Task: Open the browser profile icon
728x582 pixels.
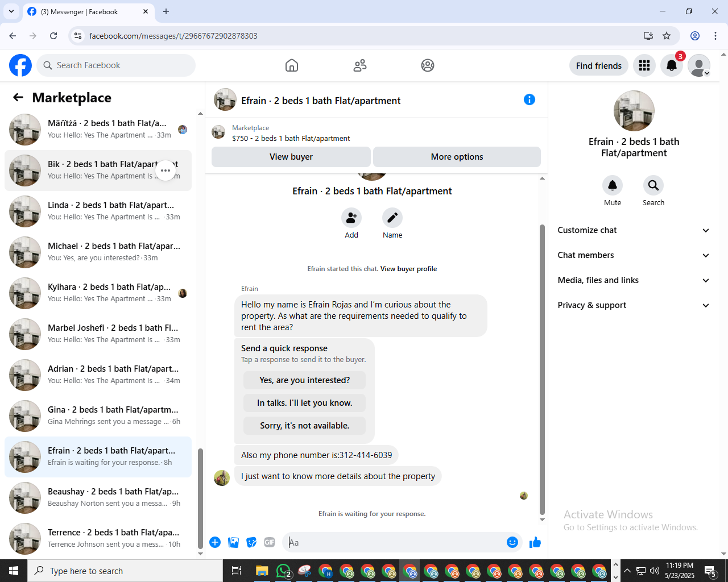Action: (x=695, y=36)
